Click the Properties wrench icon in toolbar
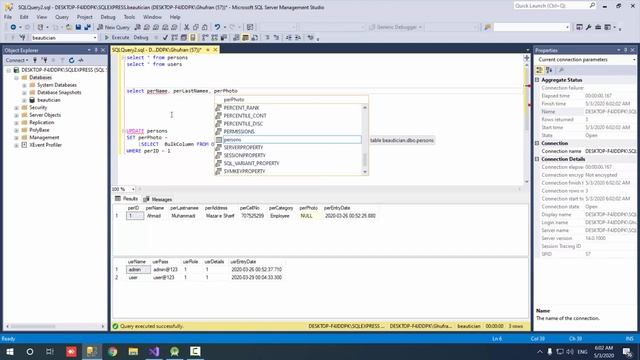This screenshot has width=640, height=360. 589,27
